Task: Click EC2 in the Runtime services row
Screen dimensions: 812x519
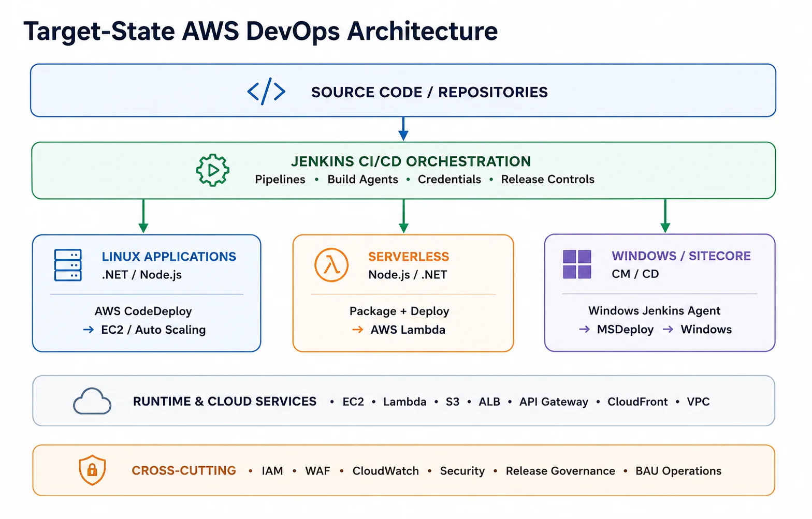Action: coord(353,402)
